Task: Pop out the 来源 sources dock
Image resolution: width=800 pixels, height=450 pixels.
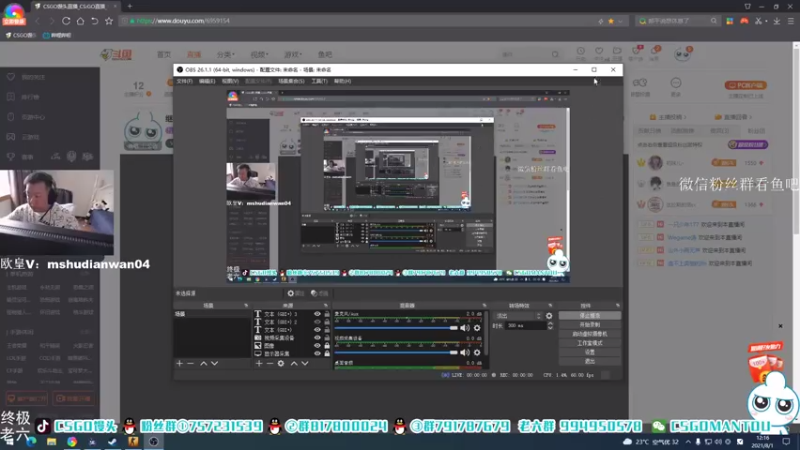Action: (x=326, y=306)
